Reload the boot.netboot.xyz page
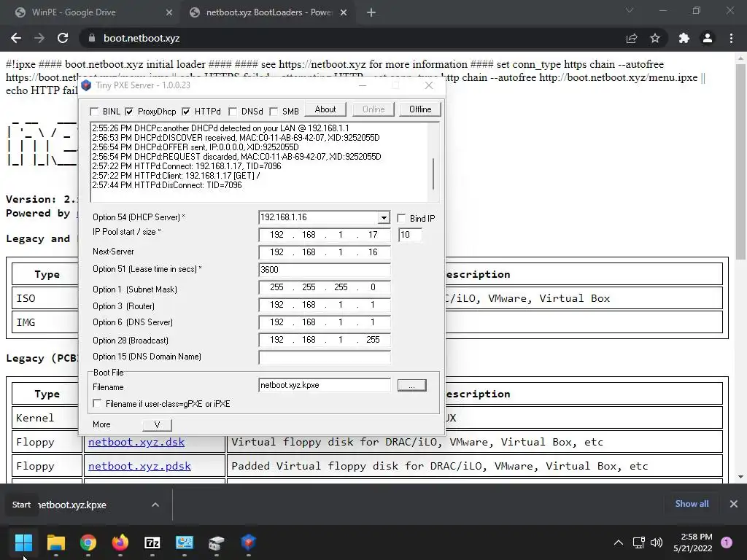 pos(63,38)
